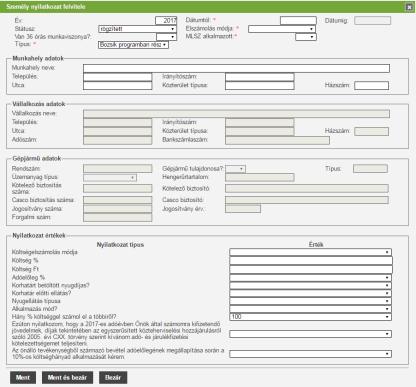Open the Üzemanyag típus dropdown
Screen dimensions: 416x387
click(x=110, y=178)
